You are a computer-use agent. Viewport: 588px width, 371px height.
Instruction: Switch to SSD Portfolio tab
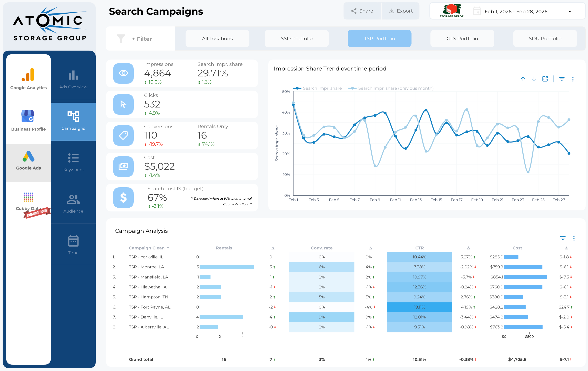(x=296, y=39)
